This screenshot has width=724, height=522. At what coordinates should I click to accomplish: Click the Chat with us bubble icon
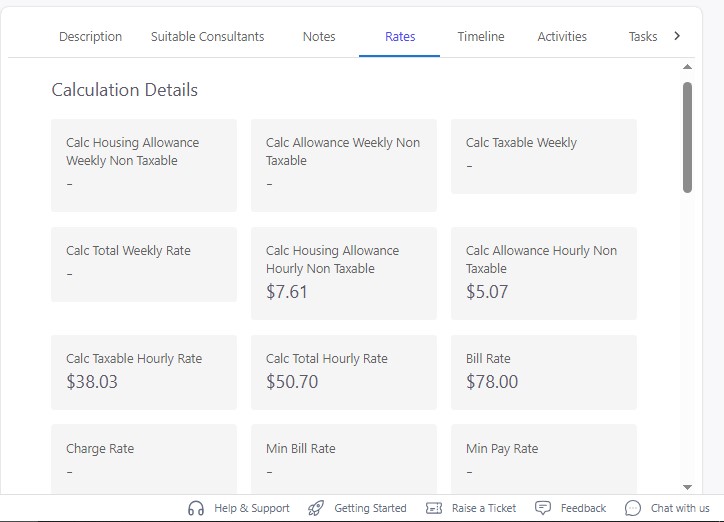point(633,508)
